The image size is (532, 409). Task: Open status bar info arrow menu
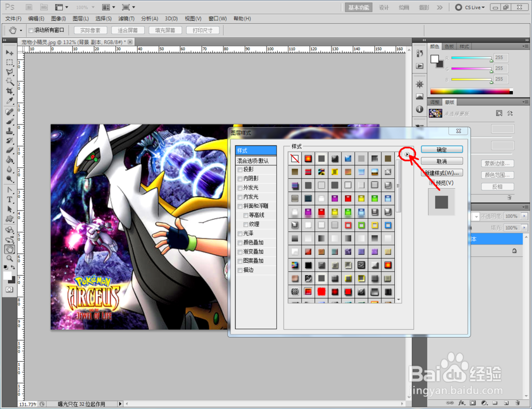pyautogui.click(x=120, y=404)
